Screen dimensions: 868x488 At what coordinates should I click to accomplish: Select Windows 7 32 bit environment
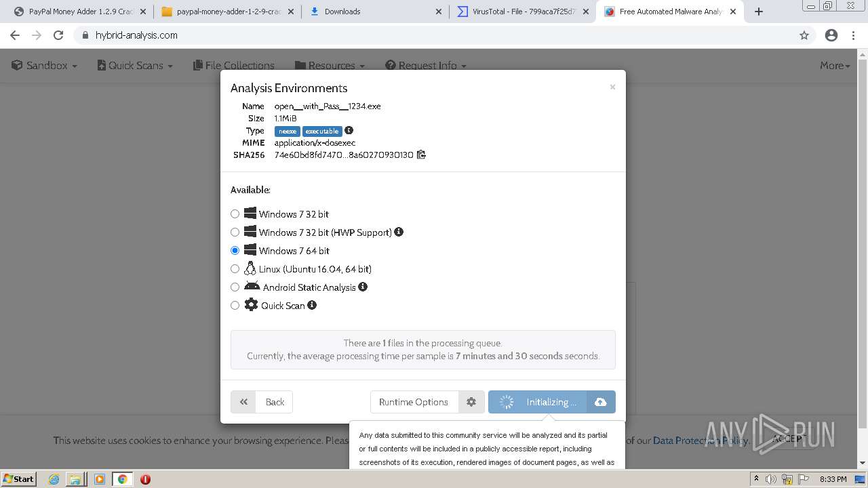point(235,214)
